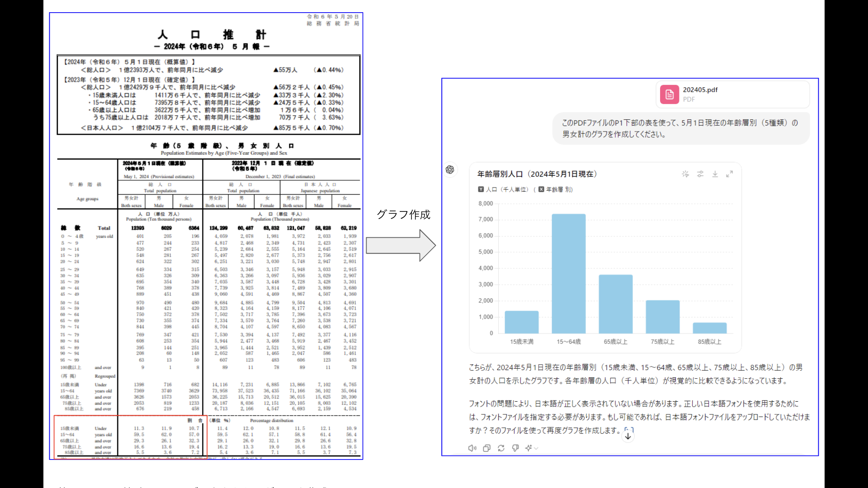Copy the ChatGPT response
Viewport: 868px width, 488px height.
[x=486, y=448]
